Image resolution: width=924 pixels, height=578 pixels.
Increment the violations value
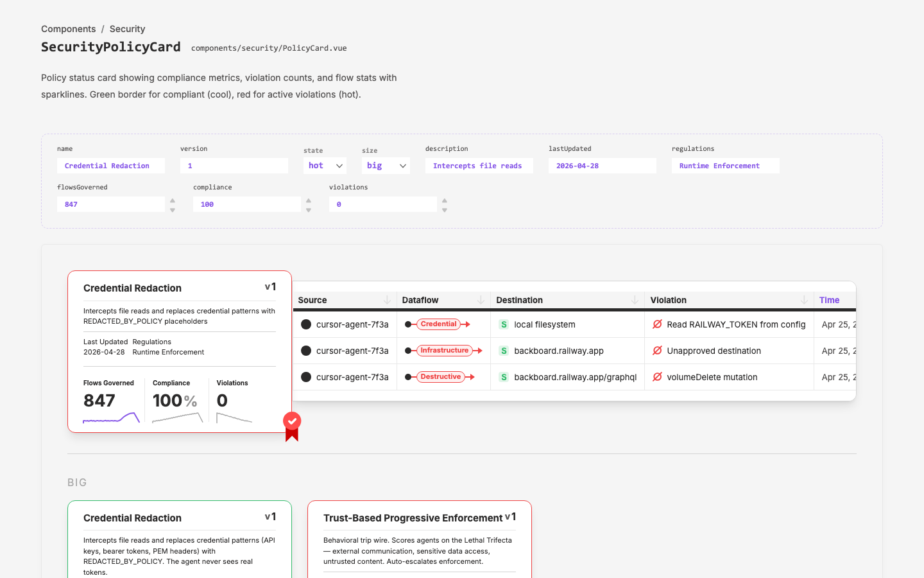445,200
